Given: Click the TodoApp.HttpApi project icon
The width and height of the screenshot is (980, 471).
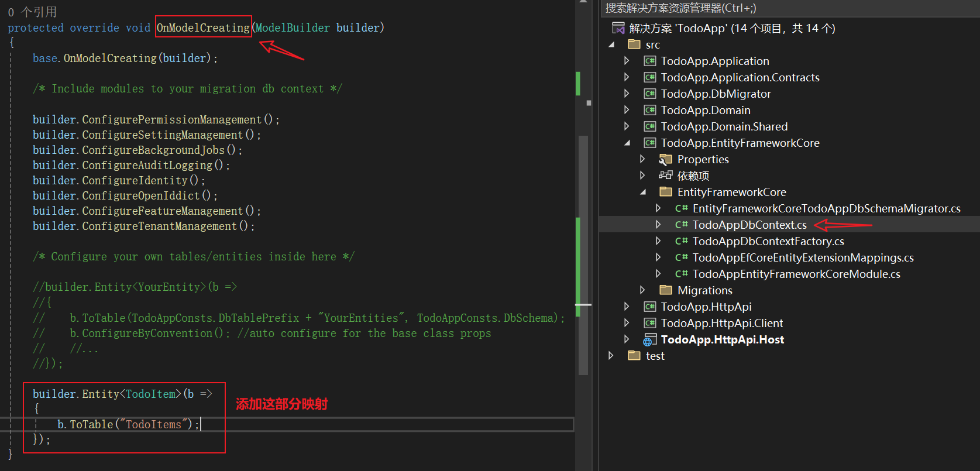Looking at the screenshot, I should point(649,307).
